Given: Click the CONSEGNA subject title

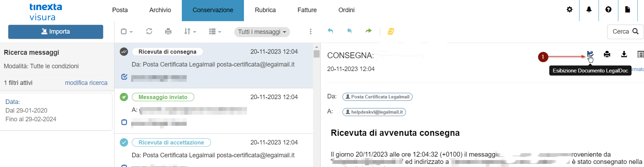Looking at the screenshot, I should [x=350, y=55].
